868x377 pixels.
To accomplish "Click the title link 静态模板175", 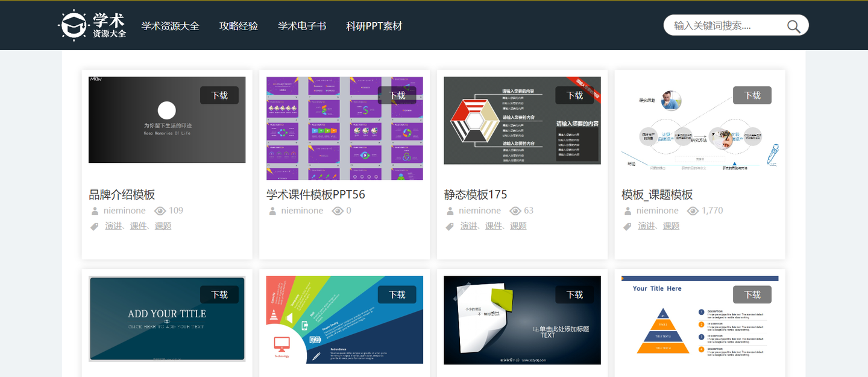I will pos(474,194).
